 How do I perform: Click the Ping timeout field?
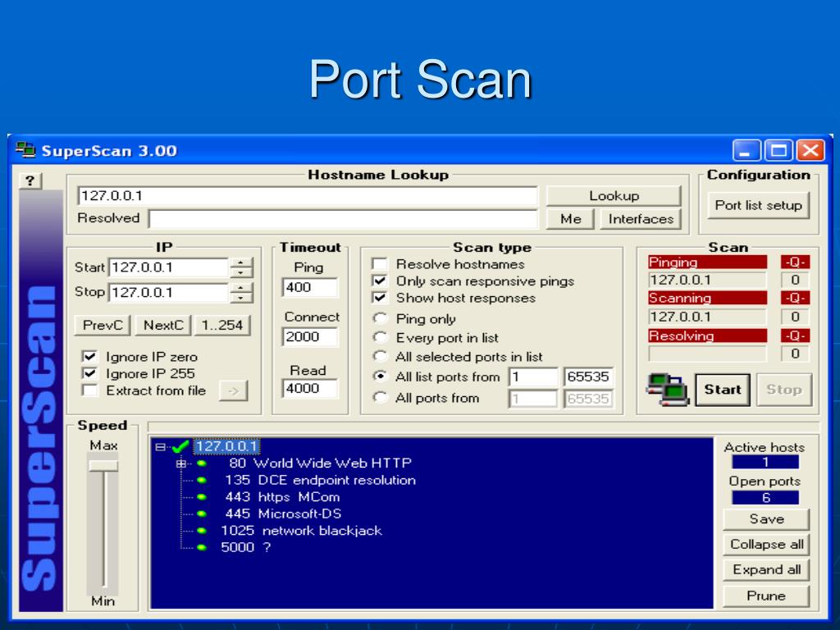click(x=309, y=288)
